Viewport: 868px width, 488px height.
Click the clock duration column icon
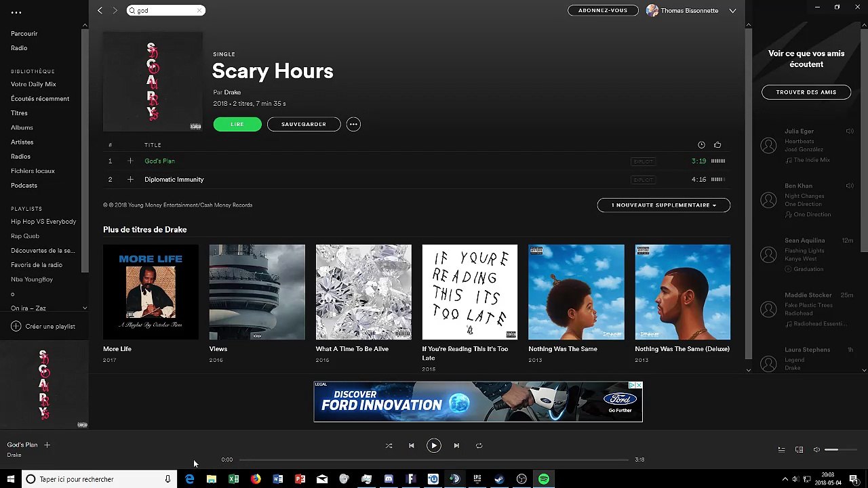[701, 144]
